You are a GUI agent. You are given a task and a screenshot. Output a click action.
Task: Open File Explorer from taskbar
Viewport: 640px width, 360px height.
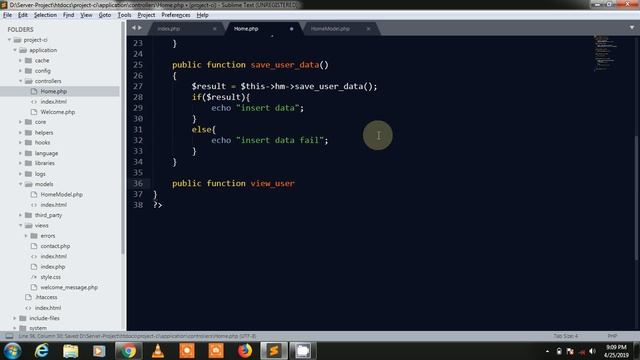(70, 351)
